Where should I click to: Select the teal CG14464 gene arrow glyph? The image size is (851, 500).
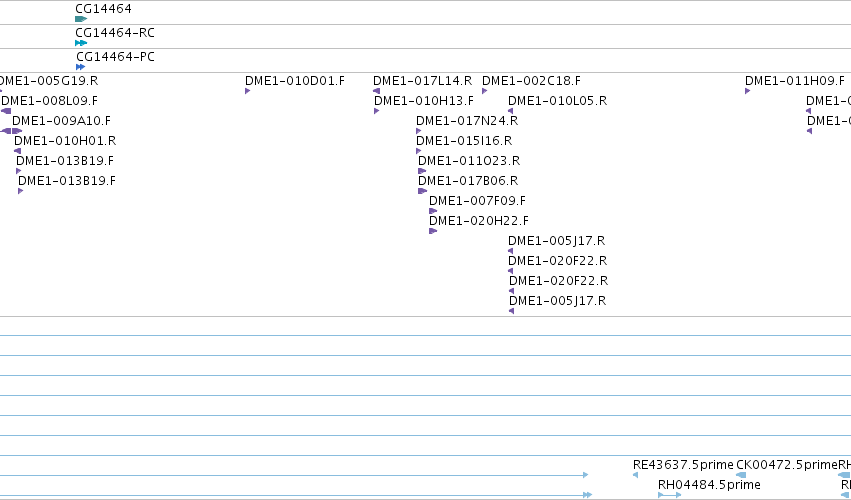pos(81,19)
